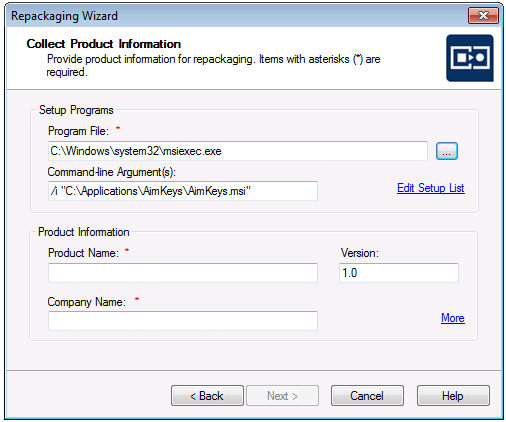The width and height of the screenshot is (506, 422).
Task: Show more product information via More link
Action: [x=453, y=318]
